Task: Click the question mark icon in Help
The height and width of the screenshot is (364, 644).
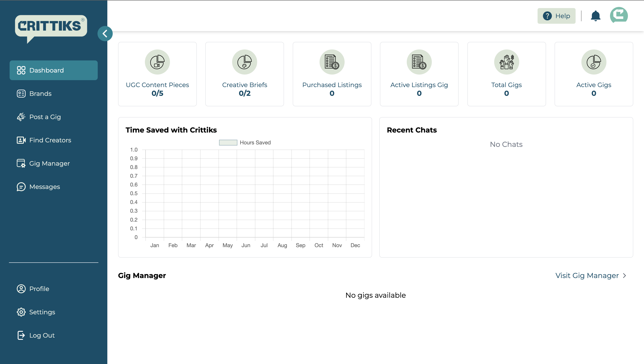Action: coord(547,16)
